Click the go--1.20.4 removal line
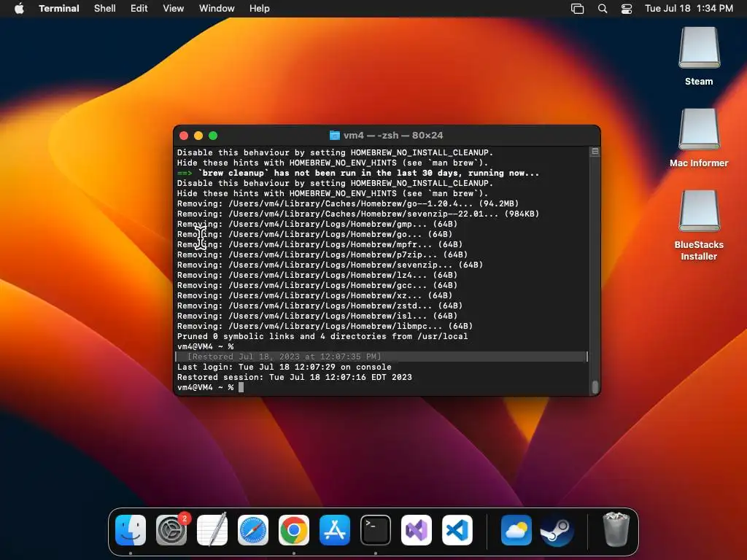The height and width of the screenshot is (560, 747). [348, 204]
